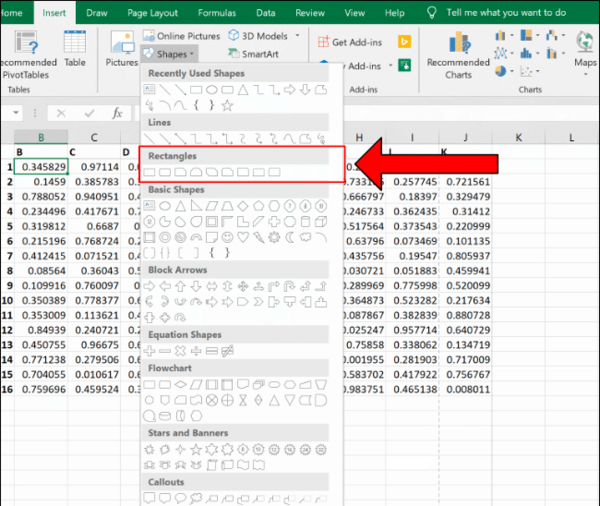Expand the 3D Models dropdown arrow
Viewport: 600px width, 506px height.
297,36
